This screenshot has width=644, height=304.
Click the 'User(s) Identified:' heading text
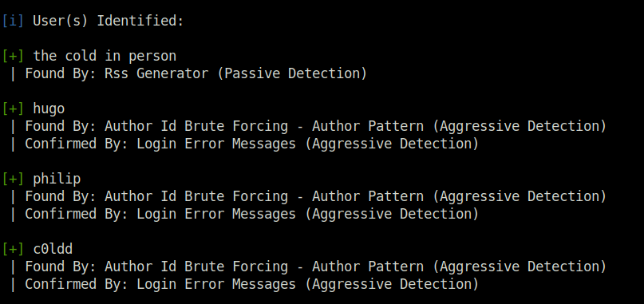click(x=108, y=21)
